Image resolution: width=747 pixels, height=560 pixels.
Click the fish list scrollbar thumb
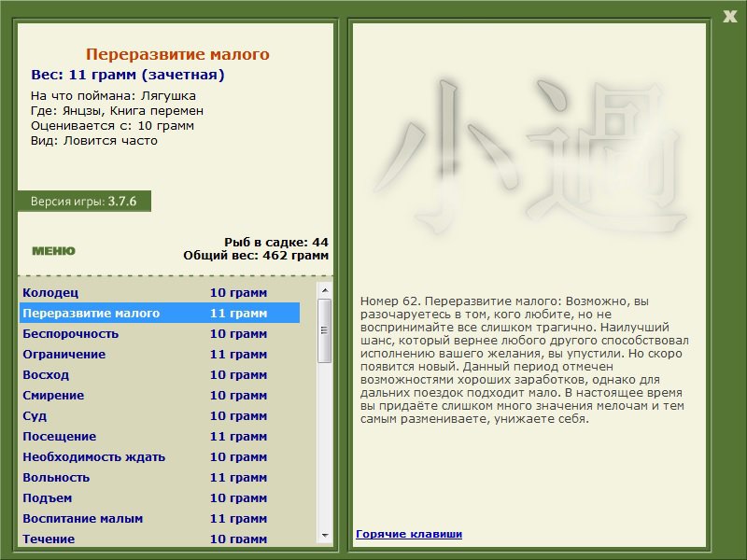tap(325, 330)
